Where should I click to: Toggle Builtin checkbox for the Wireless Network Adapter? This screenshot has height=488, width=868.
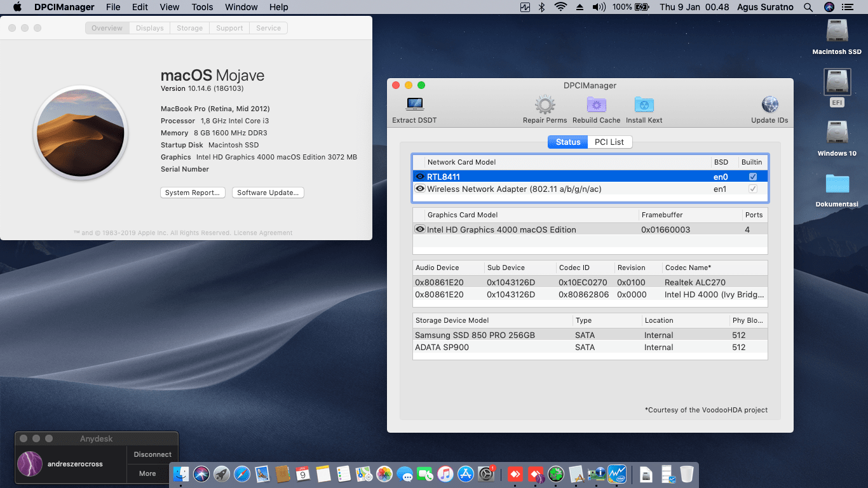pyautogui.click(x=752, y=189)
